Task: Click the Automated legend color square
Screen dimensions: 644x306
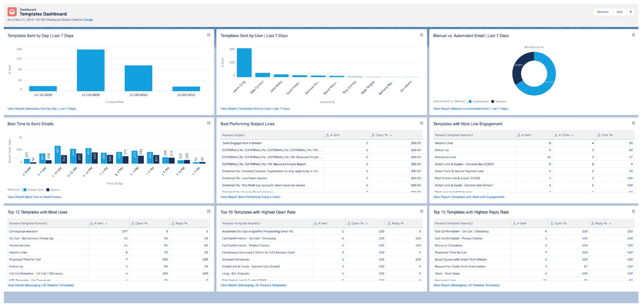Action: [x=469, y=101]
